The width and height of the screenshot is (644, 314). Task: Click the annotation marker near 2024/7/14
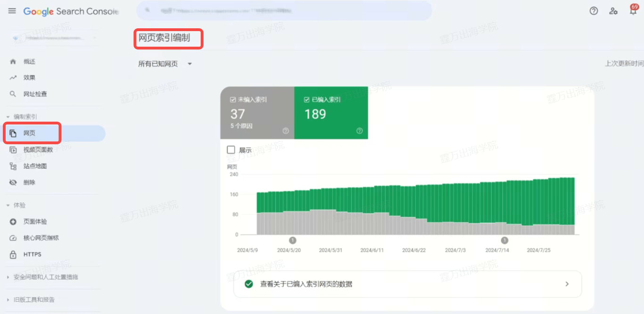click(x=505, y=240)
